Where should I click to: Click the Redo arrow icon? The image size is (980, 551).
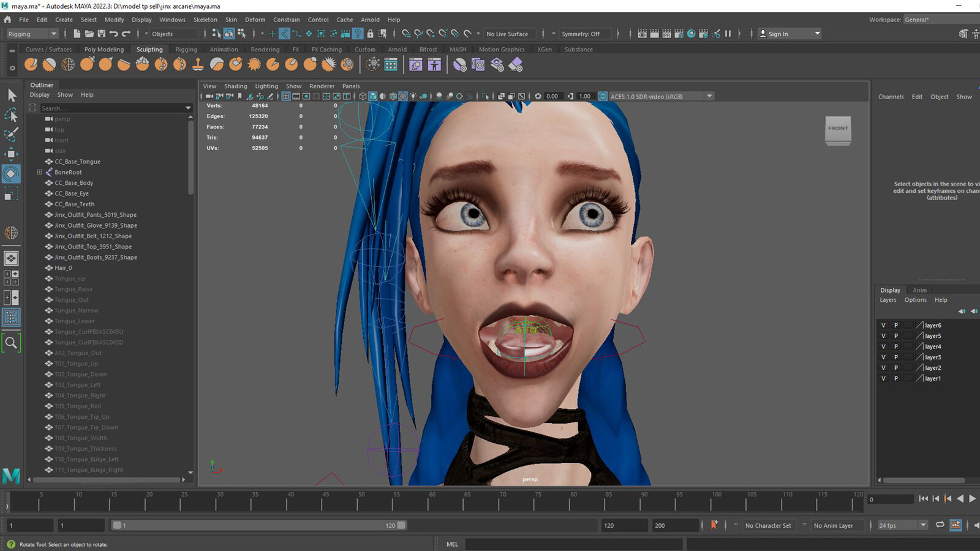[126, 34]
